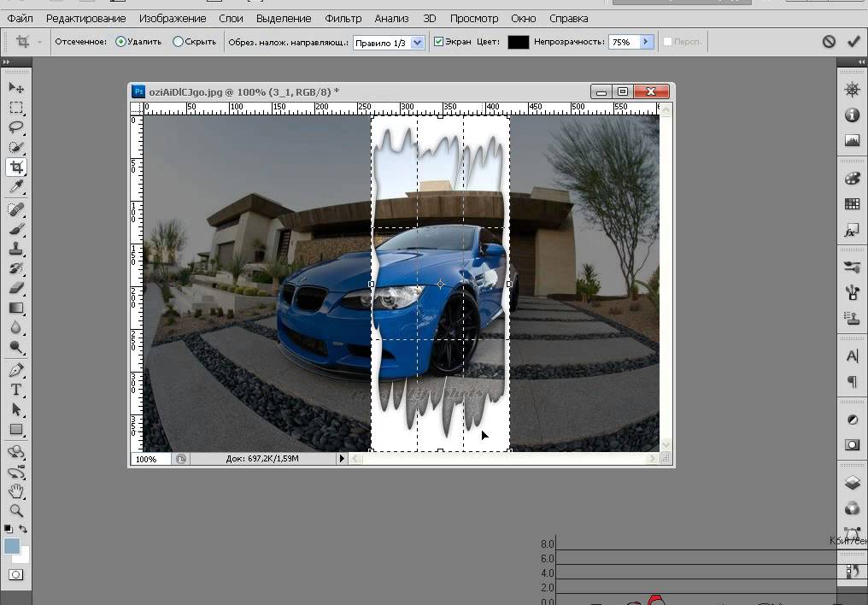This screenshot has width=868, height=605.
Task: Select the History Brush tool
Action: point(16,268)
